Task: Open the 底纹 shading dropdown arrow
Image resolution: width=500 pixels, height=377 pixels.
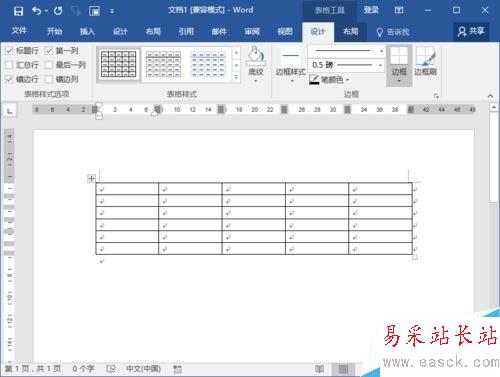Action: pyautogui.click(x=256, y=81)
